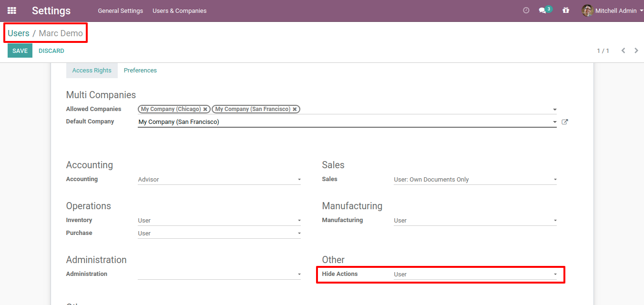Viewport: 644px width, 305px height.
Task: Click the Discard button
Action: click(x=51, y=51)
